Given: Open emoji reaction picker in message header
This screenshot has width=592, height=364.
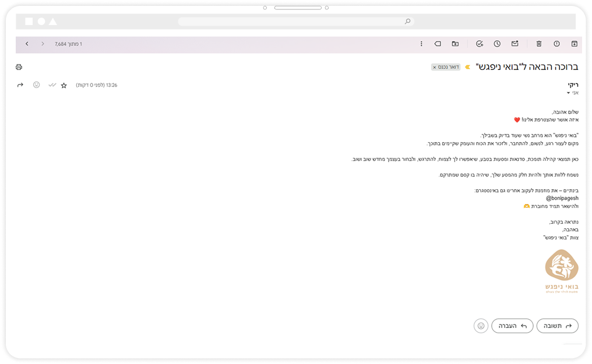Looking at the screenshot, I should point(36,85).
